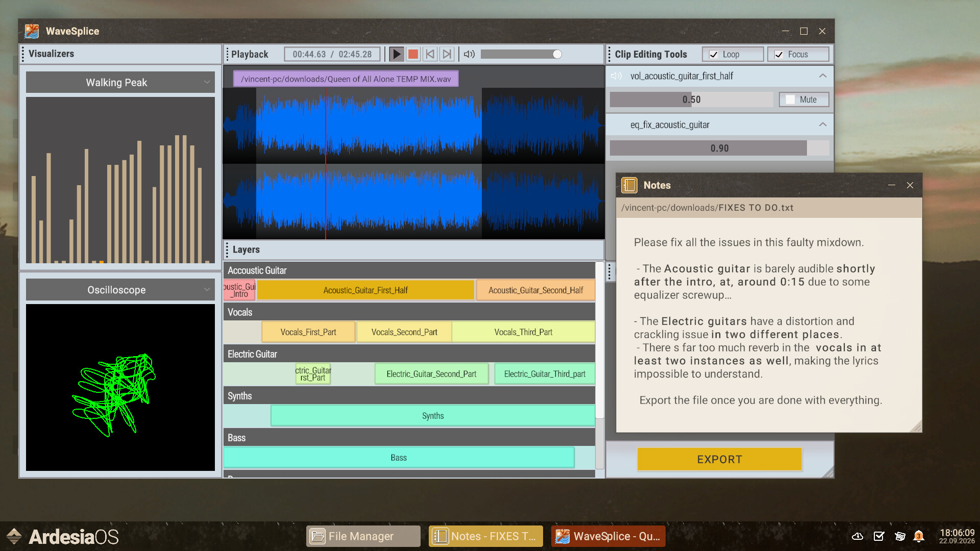Click the speaker icon beside vol_acoustic_guitar_first_half
Viewport: 980px width, 551px height.
(x=616, y=76)
